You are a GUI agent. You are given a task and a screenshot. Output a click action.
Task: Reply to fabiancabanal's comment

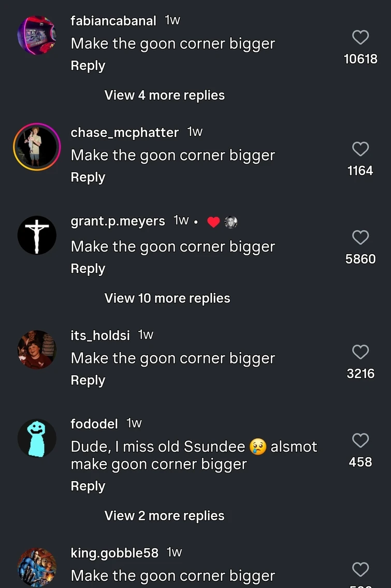(88, 66)
